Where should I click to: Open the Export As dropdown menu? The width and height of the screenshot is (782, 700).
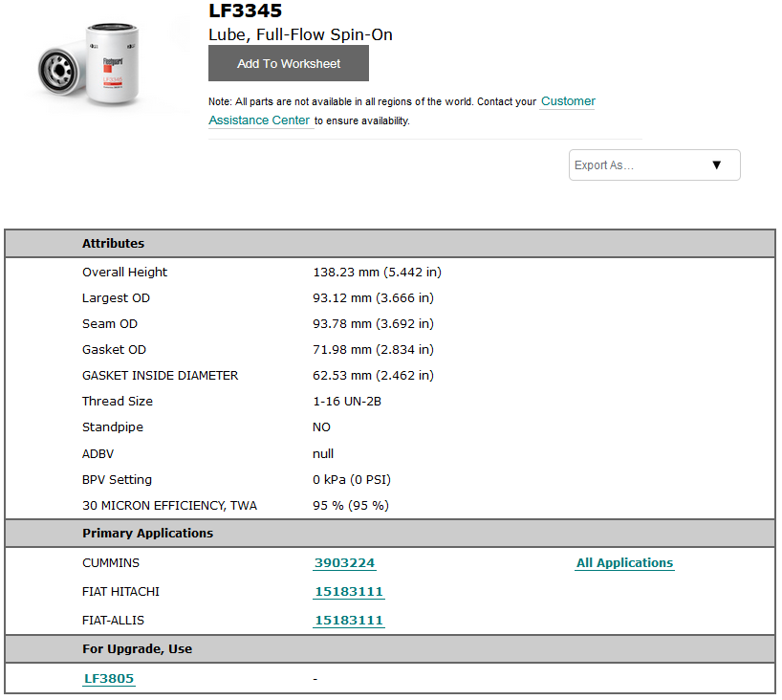(x=654, y=164)
